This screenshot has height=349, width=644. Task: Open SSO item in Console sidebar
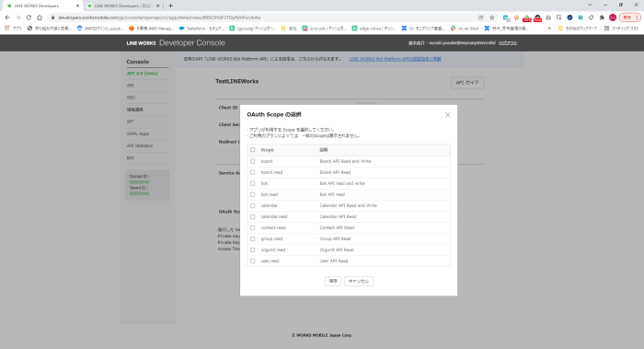pyautogui.click(x=131, y=98)
